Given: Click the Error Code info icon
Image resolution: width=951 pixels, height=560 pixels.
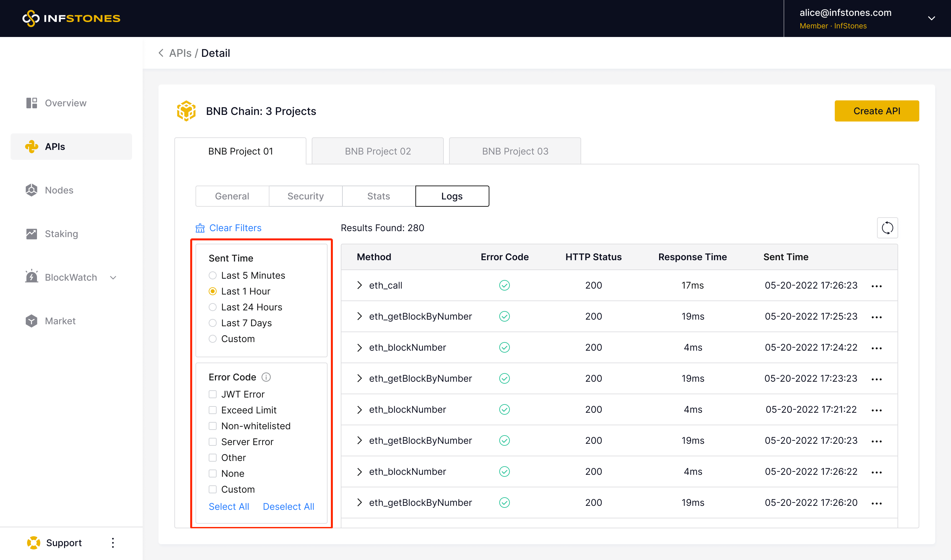Looking at the screenshot, I should click(x=266, y=377).
